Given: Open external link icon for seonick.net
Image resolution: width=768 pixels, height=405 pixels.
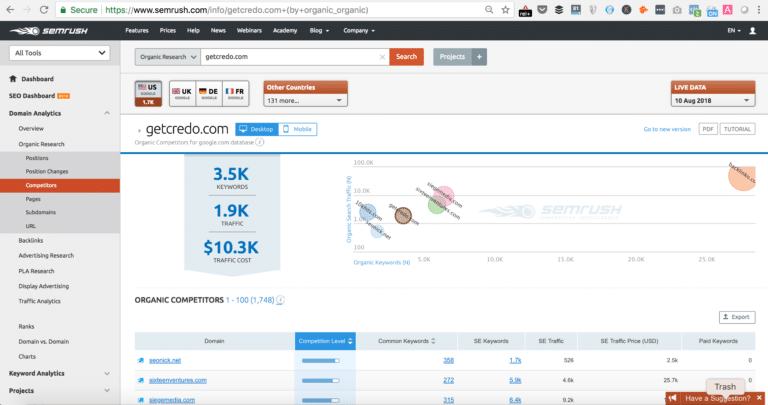Looking at the screenshot, I should coord(141,360).
